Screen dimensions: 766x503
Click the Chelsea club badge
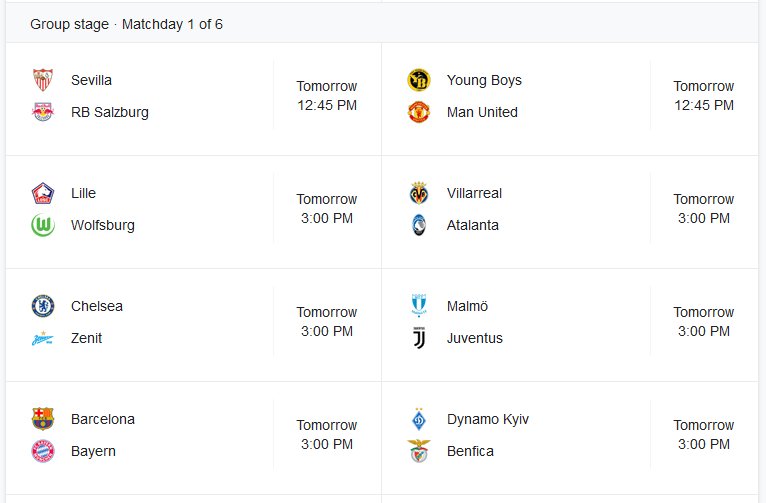[43, 306]
